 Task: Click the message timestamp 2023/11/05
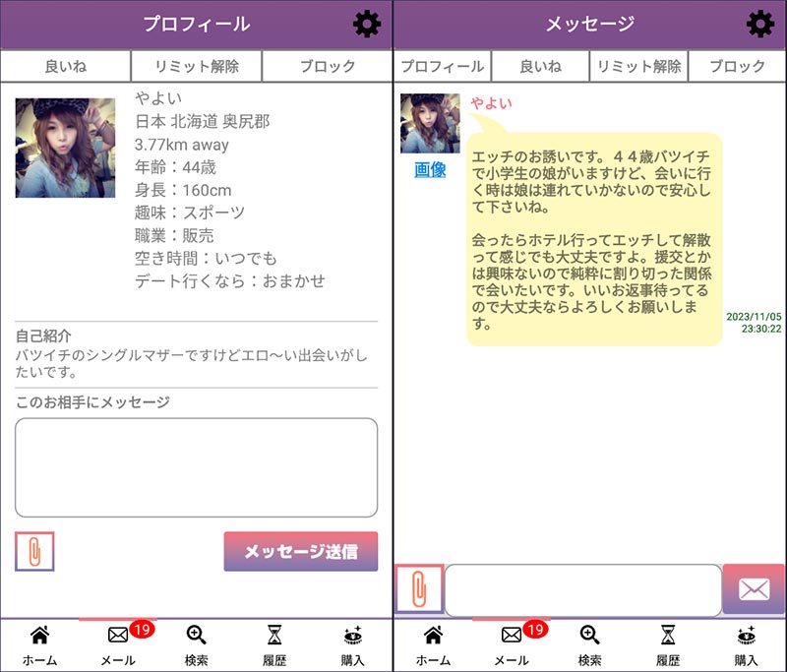point(754,322)
